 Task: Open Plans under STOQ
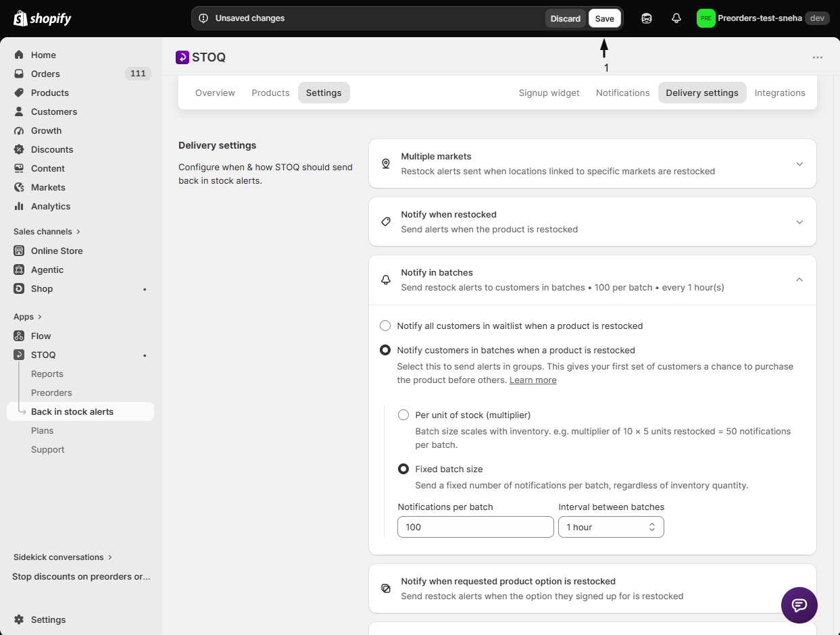pyautogui.click(x=42, y=430)
